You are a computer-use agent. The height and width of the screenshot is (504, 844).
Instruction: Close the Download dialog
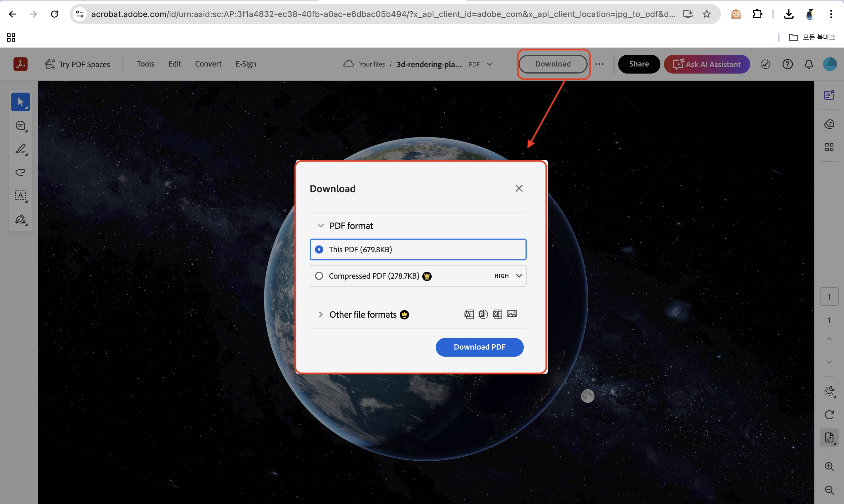coord(519,188)
